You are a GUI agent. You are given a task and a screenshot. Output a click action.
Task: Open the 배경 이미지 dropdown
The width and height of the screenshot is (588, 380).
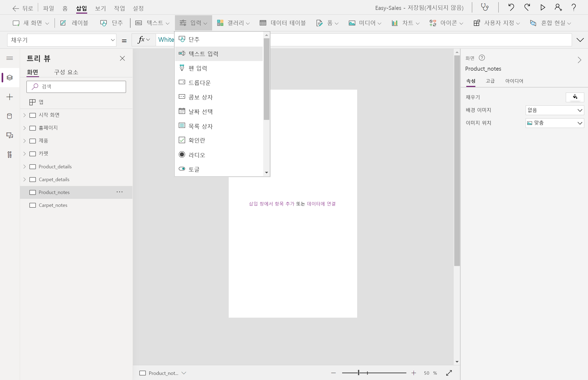coord(555,110)
